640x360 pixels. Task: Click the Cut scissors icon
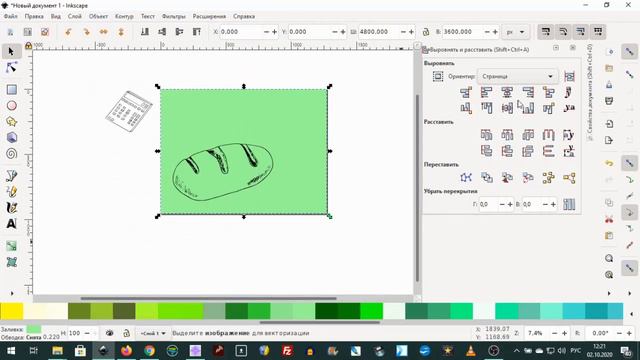[x=609, y=219]
